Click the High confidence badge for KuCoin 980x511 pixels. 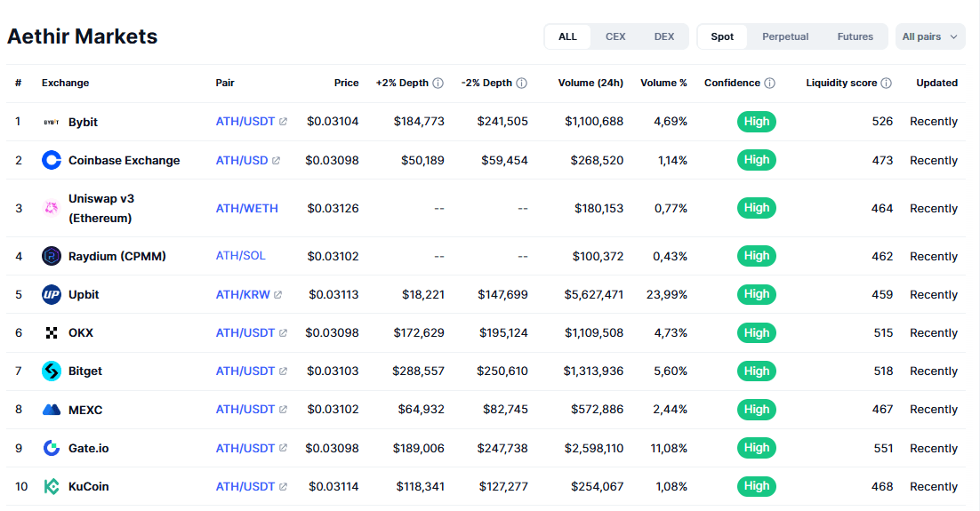point(756,486)
